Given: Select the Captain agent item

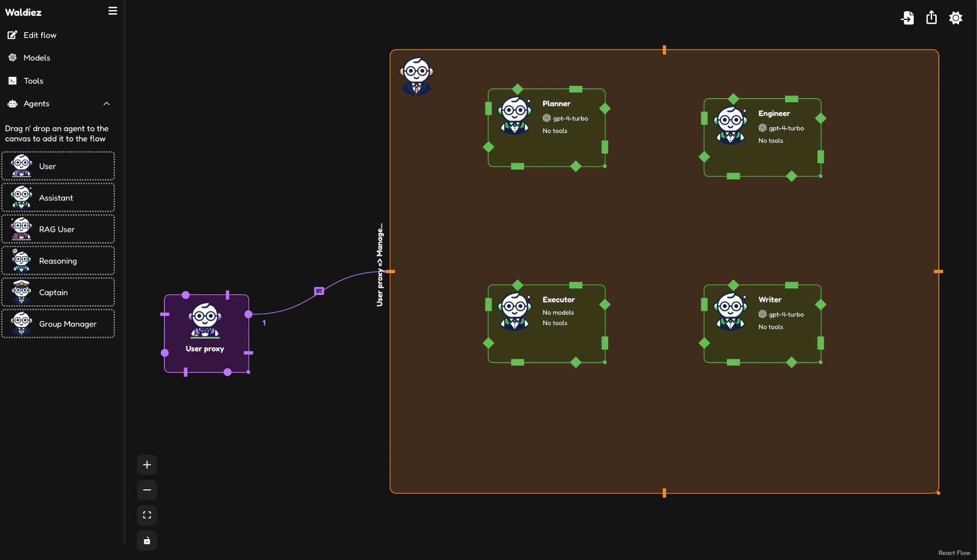Looking at the screenshot, I should (x=58, y=292).
